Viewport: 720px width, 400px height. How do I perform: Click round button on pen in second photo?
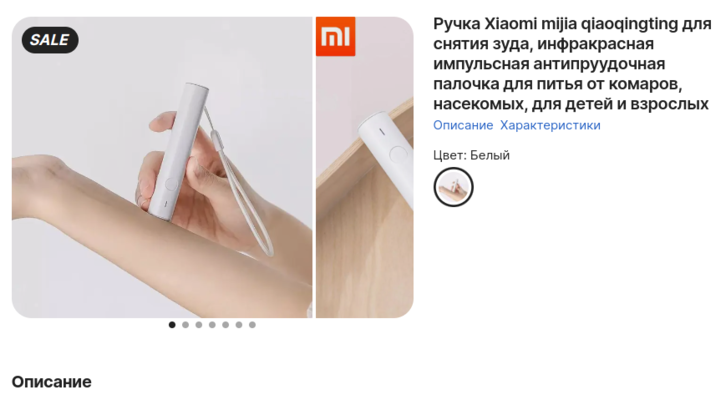(398, 154)
